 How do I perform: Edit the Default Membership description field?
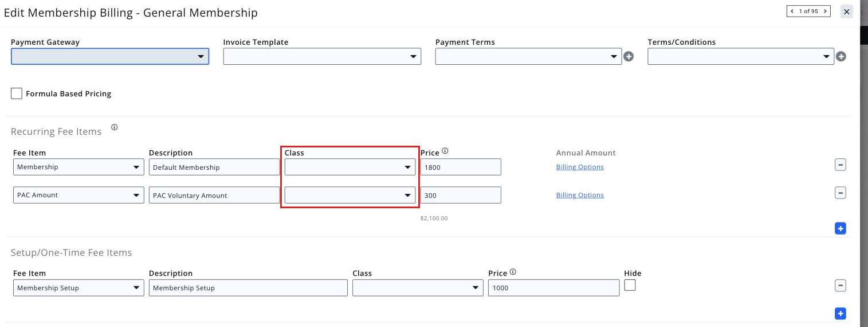click(214, 167)
